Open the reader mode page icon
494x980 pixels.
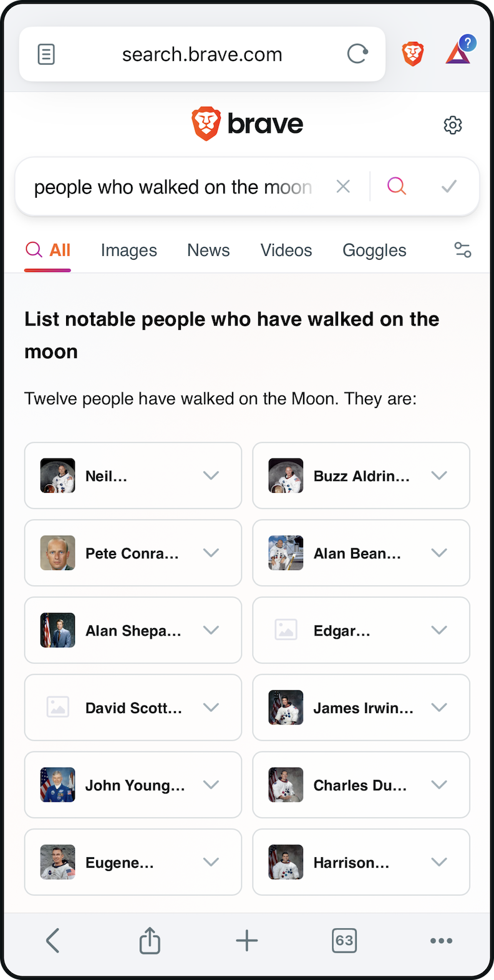coord(46,55)
